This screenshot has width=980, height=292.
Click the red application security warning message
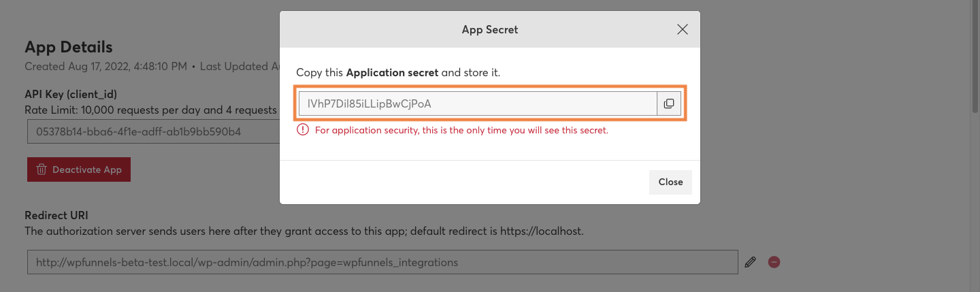click(461, 130)
